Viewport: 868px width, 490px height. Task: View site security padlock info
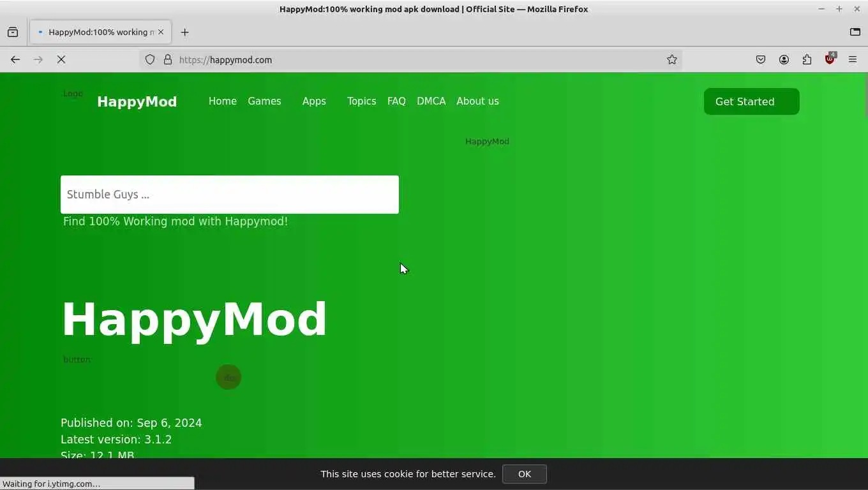point(168,59)
